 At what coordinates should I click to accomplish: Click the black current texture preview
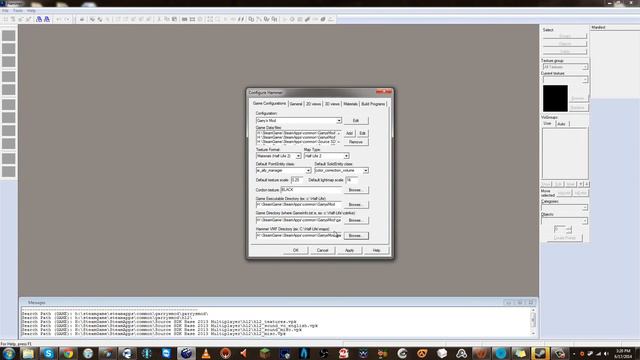pyautogui.click(x=555, y=98)
